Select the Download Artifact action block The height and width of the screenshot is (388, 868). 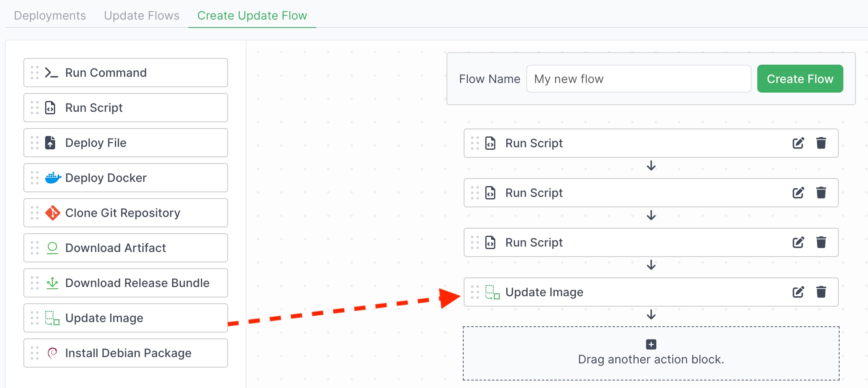point(125,248)
